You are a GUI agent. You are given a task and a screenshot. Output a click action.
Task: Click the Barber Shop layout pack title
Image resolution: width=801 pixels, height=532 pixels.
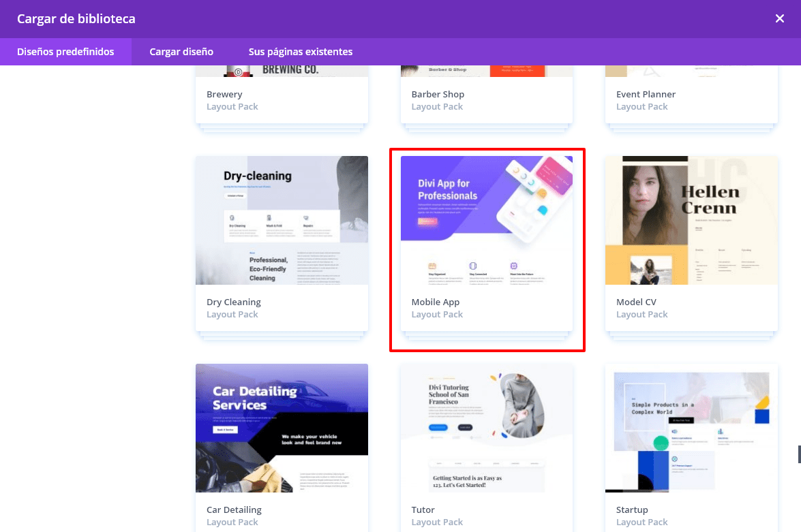click(x=438, y=95)
